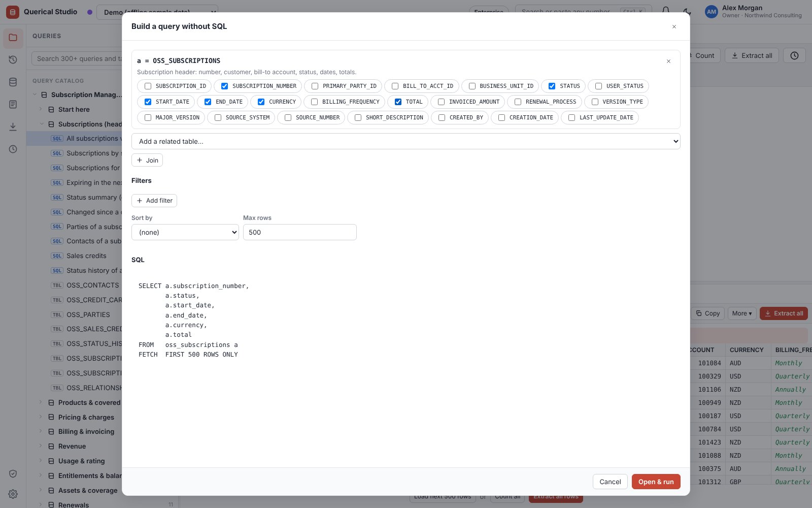Image resolution: width=812 pixels, height=508 pixels.
Task: Uncheck the TOTAL column
Action: [x=398, y=102]
